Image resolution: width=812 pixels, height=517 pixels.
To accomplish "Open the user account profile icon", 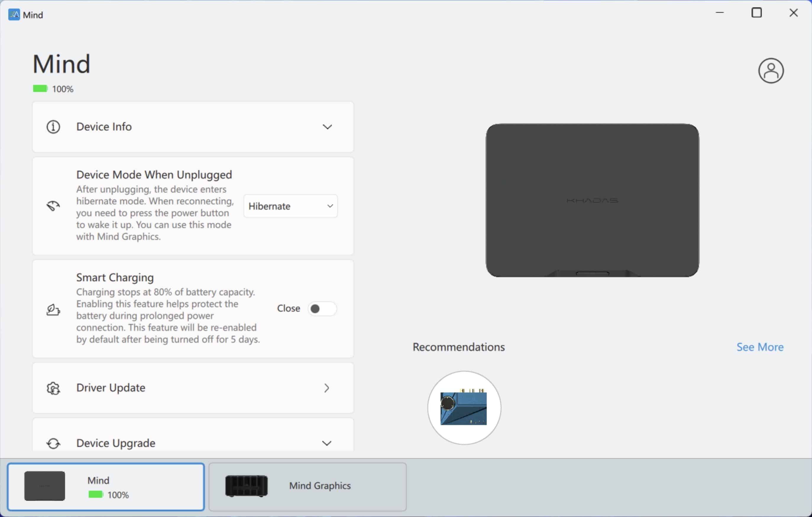I will pyautogui.click(x=771, y=70).
